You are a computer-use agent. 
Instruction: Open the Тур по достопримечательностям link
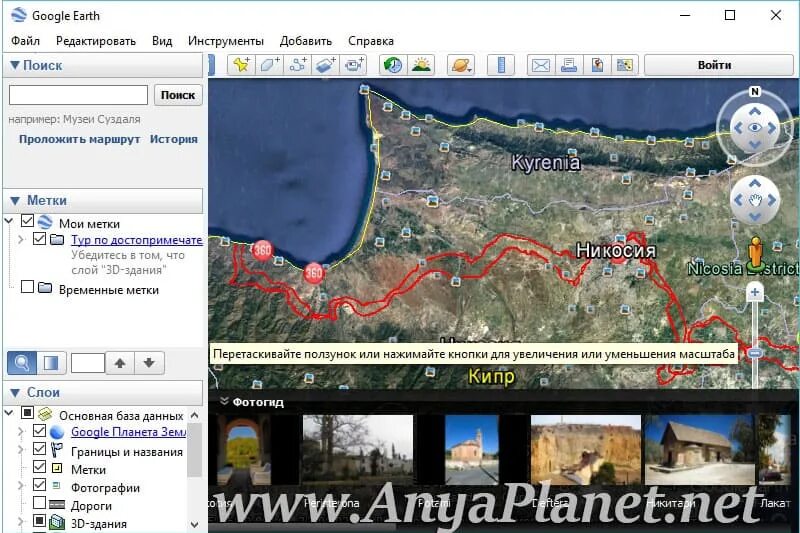point(136,240)
